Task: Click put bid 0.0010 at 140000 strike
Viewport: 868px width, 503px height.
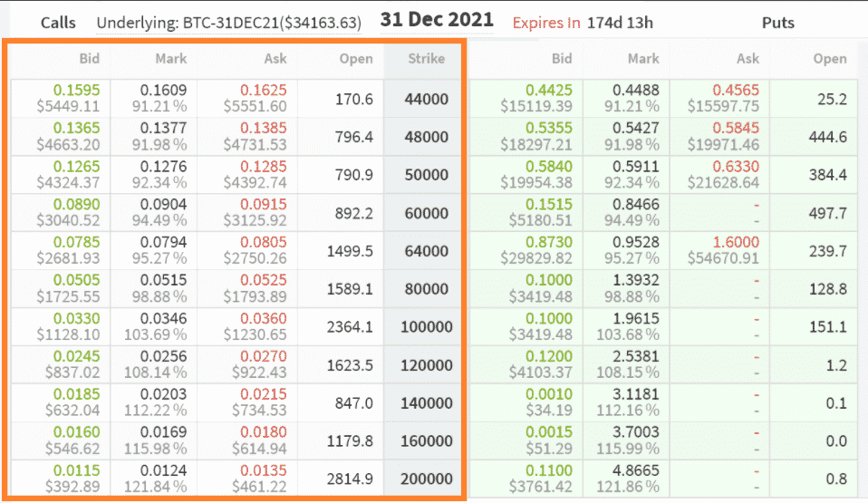Action: (552, 394)
